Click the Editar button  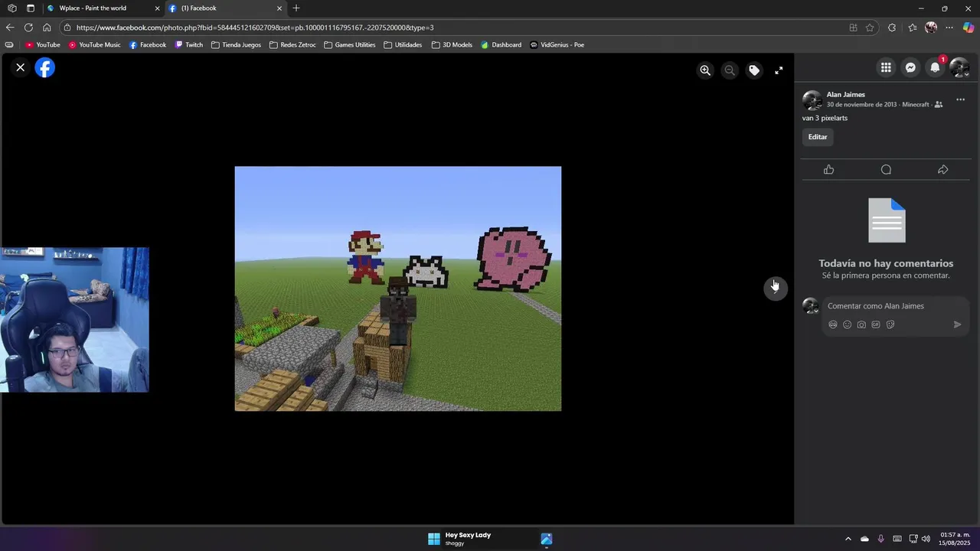(818, 137)
